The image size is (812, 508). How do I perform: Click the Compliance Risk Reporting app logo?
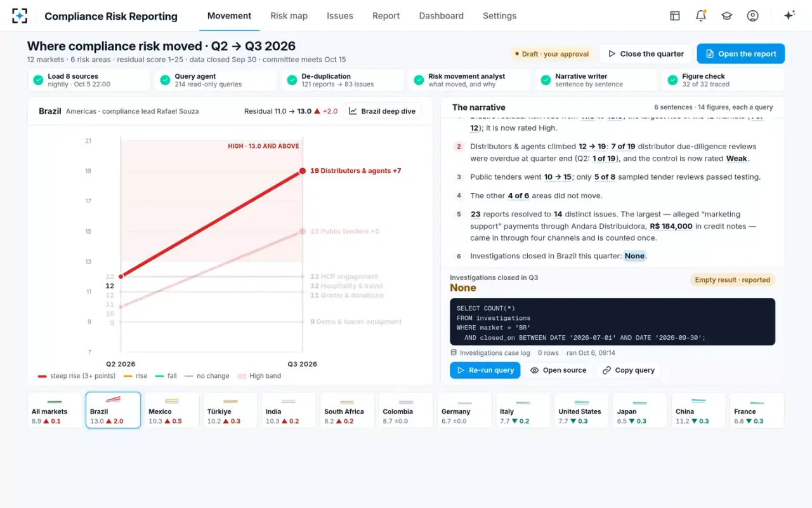[20, 16]
